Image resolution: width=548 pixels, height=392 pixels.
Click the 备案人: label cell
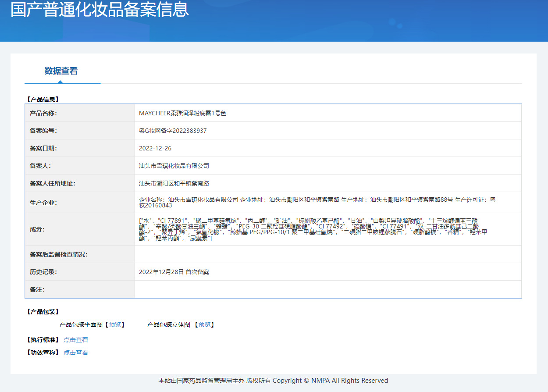click(80, 166)
